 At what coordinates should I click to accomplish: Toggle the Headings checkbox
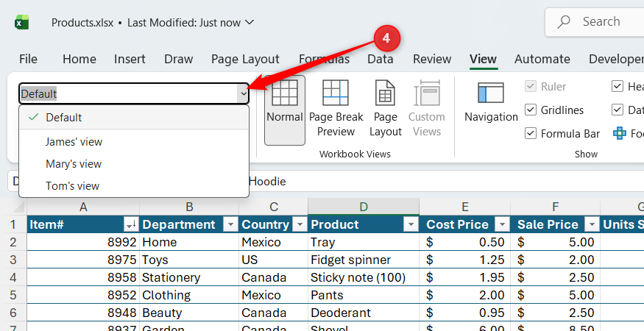pyautogui.click(x=617, y=86)
